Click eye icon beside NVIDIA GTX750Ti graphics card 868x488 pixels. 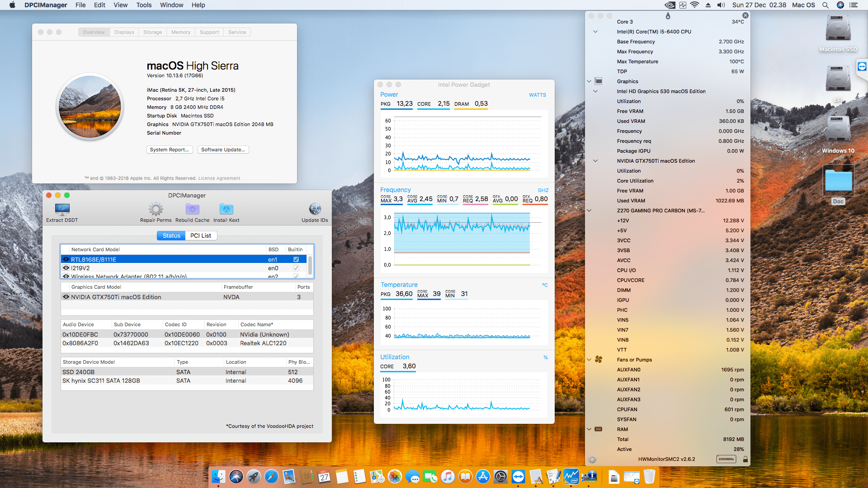tap(66, 297)
